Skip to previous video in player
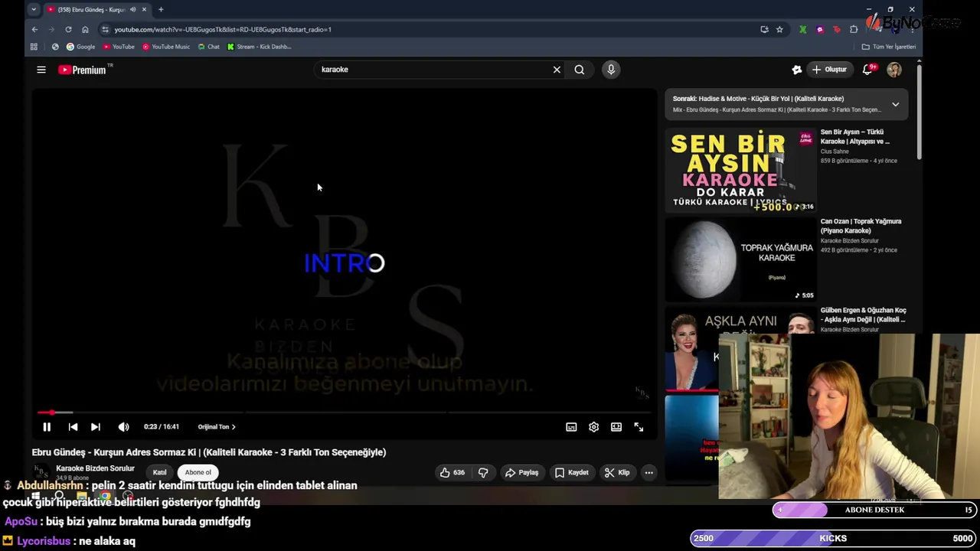This screenshot has width=980, height=551. [x=73, y=427]
